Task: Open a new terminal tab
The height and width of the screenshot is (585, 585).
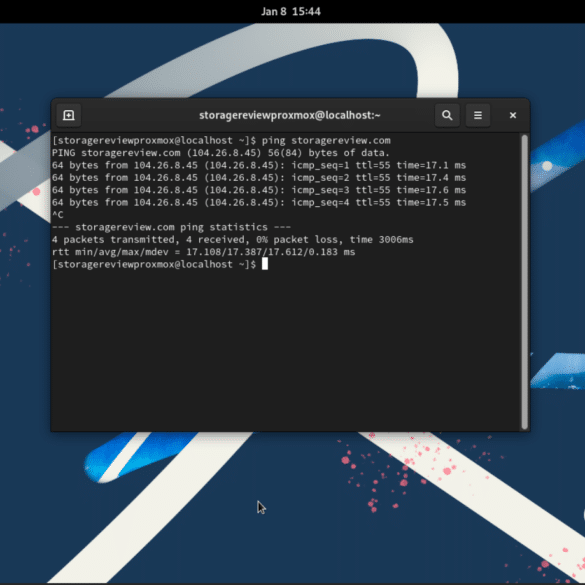Action: (68, 115)
